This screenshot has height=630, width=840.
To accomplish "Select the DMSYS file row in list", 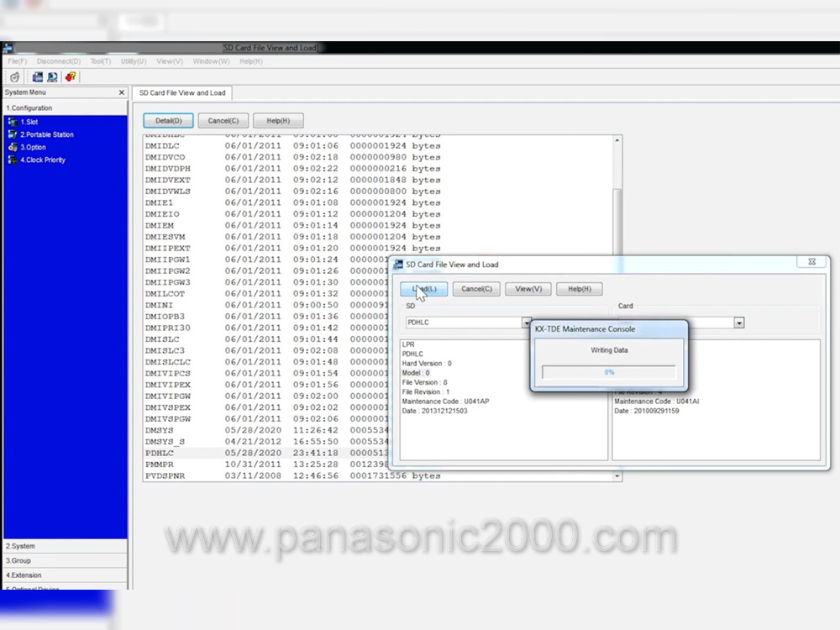I will click(x=160, y=430).
